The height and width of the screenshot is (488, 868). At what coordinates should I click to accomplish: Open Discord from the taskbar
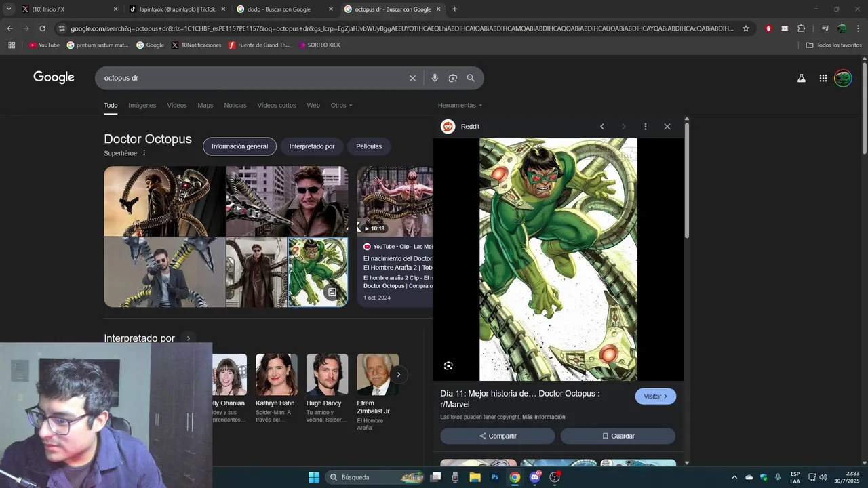click(535, 477)
